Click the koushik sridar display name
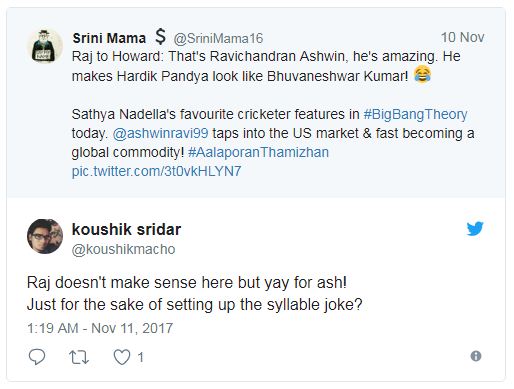The image size is (514, 389). [x=126, y=229]
